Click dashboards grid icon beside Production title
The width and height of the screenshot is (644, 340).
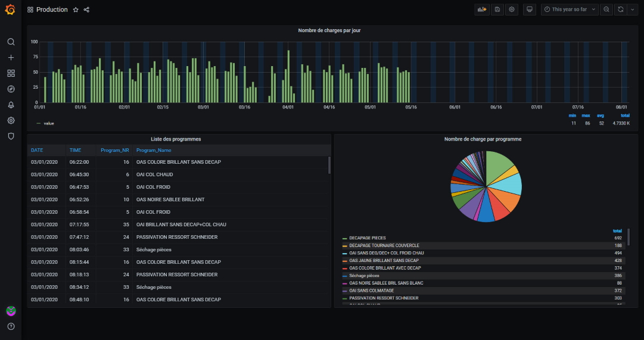tap(30, 10)
